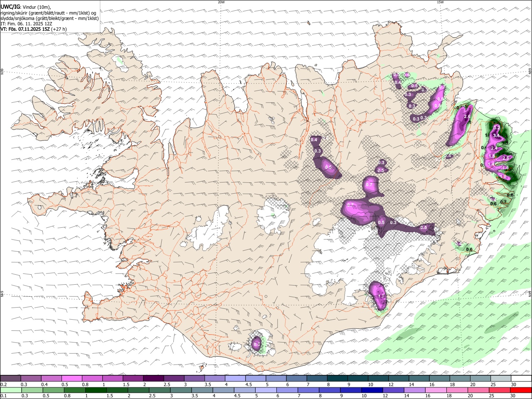Pick the light pink rain swatch labeled 16
Image resolution: width=532 pixels, height=399 pixels.
[x=436, y=390]
